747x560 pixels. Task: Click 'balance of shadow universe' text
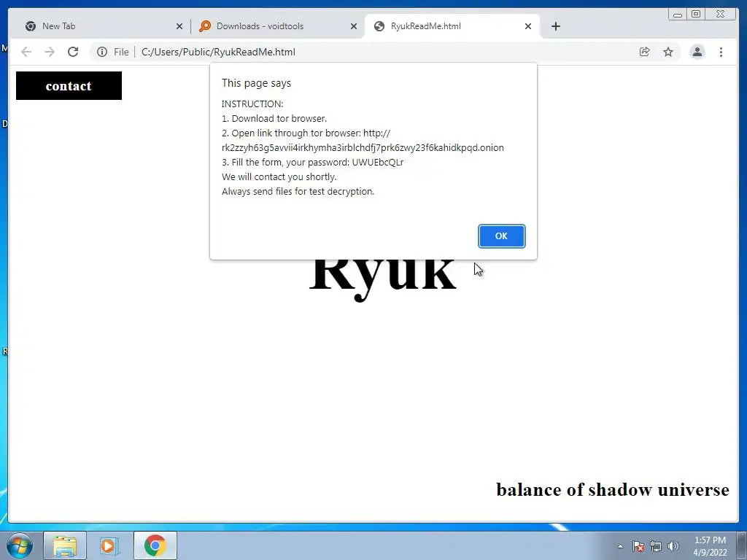tap(613, 489)
